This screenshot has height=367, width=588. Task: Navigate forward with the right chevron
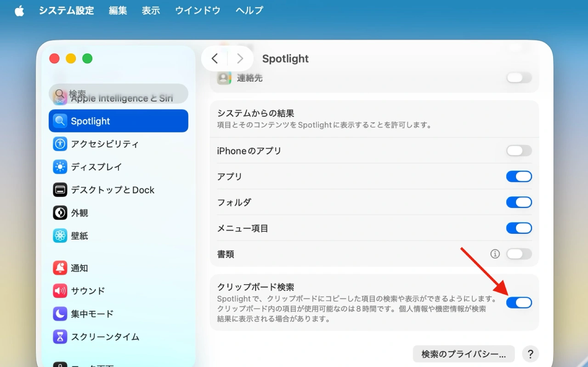click(240, 58)
